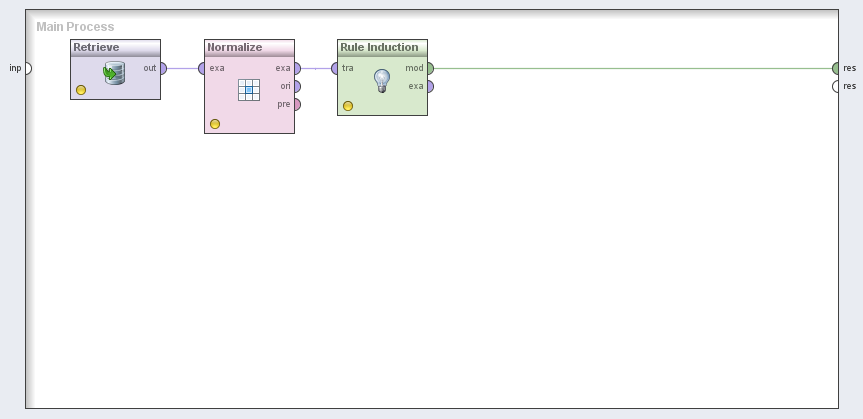Viewport: 863px width, 419px height.
Task: Click the Normalize pre output port
Action: pyautogui.click(x=297, y=104)
